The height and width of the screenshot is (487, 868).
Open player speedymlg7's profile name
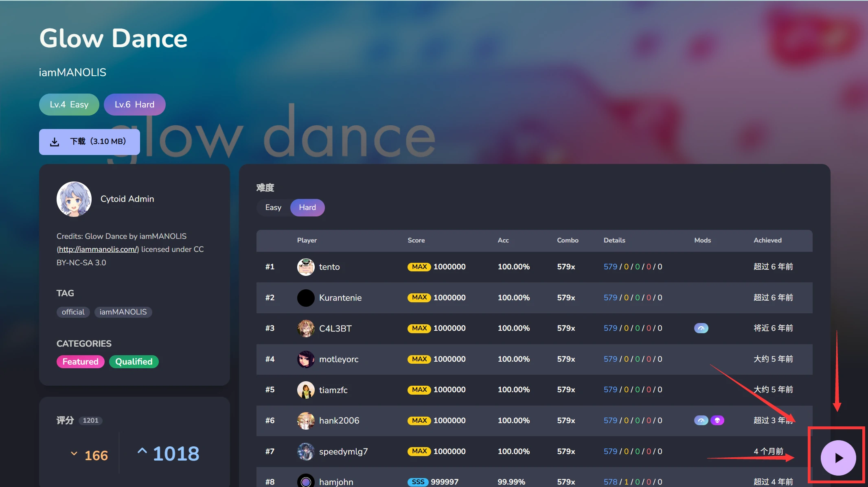344,452
